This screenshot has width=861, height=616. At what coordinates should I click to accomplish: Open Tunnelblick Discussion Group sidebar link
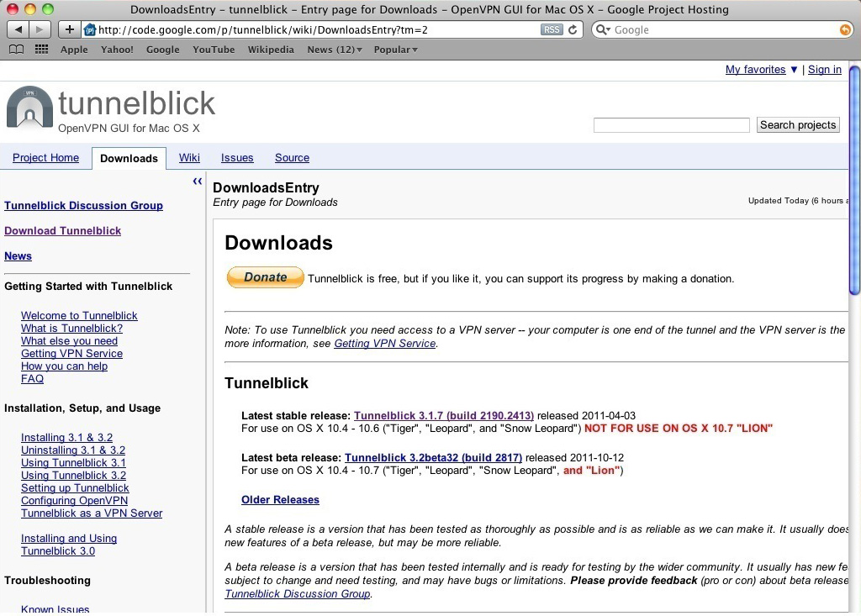click(x=83, y=205)
